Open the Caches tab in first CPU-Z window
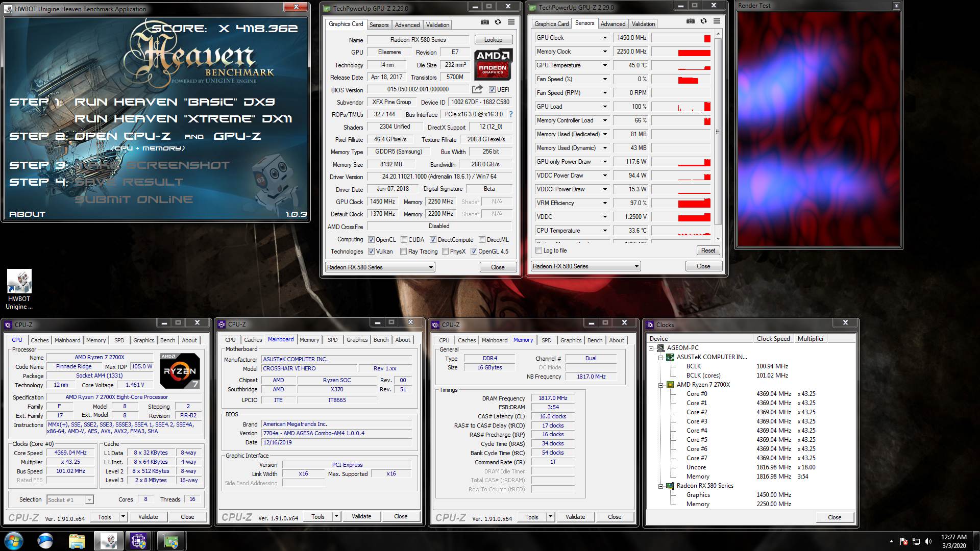The height and width of the screenshot is (551, 980). coord(39,340)
